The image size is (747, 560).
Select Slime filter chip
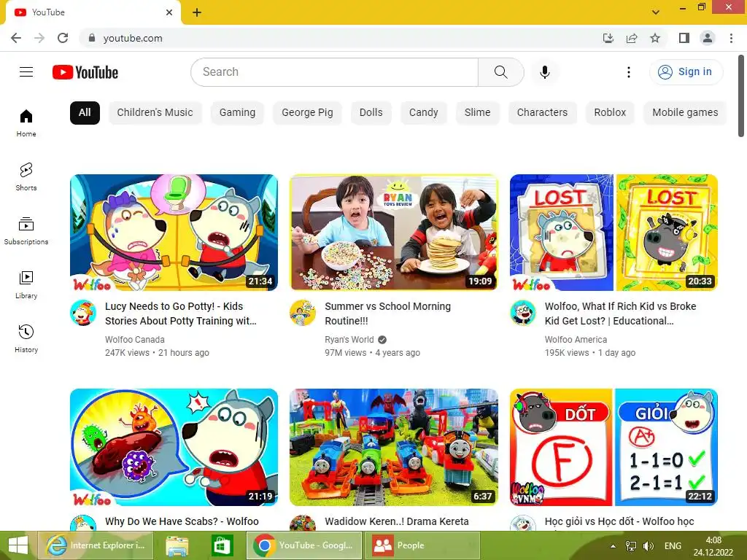[x=477, y=113]
